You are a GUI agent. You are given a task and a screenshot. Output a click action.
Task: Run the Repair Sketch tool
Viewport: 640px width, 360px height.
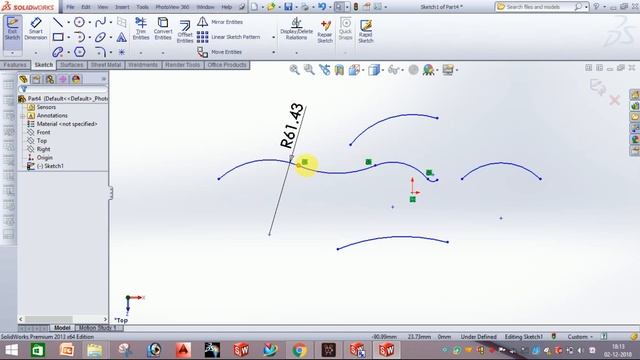[x=325, y=31]
